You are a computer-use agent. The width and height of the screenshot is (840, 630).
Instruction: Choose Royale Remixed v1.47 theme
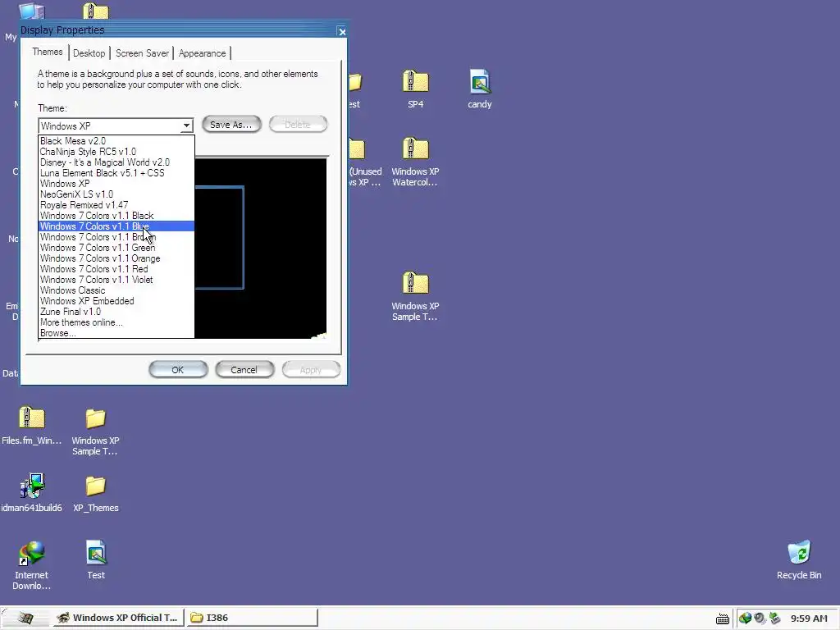116,205
